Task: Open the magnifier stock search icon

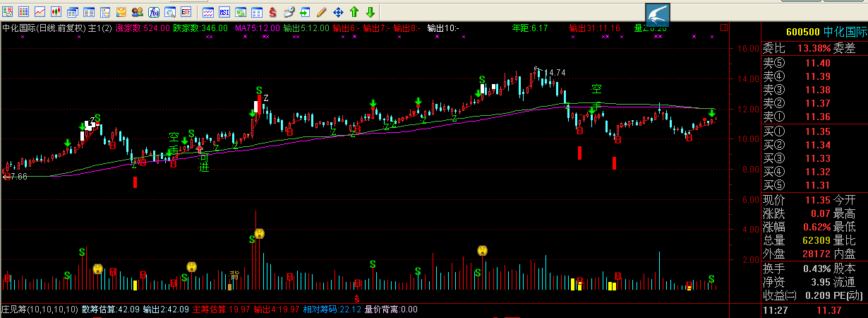Action: tap(170, 12)
